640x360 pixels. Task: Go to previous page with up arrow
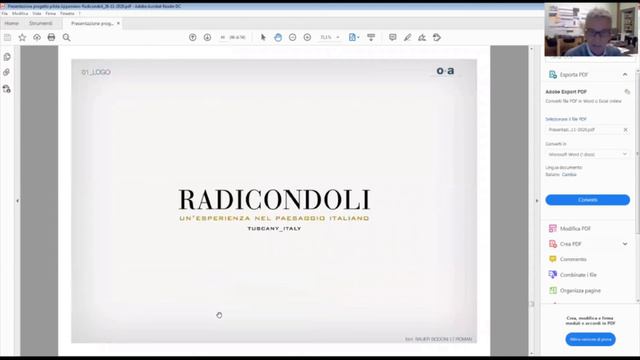pos(193,38)
